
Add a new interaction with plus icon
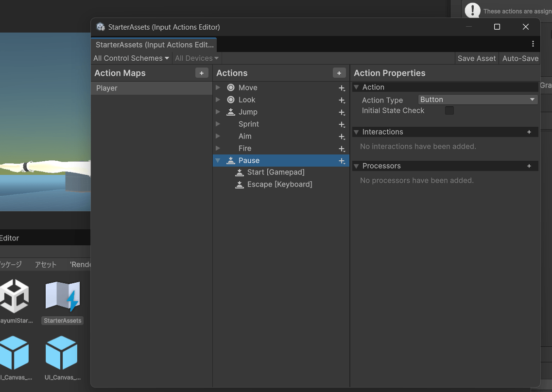coord(529,132)
